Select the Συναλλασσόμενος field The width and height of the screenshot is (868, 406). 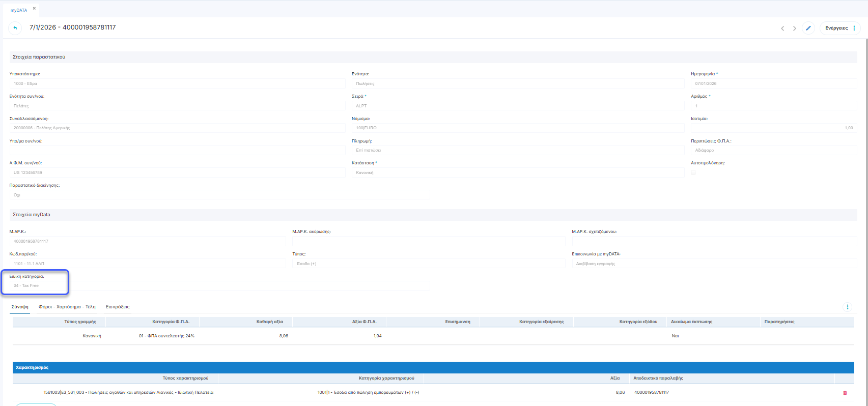pos(177,128)
